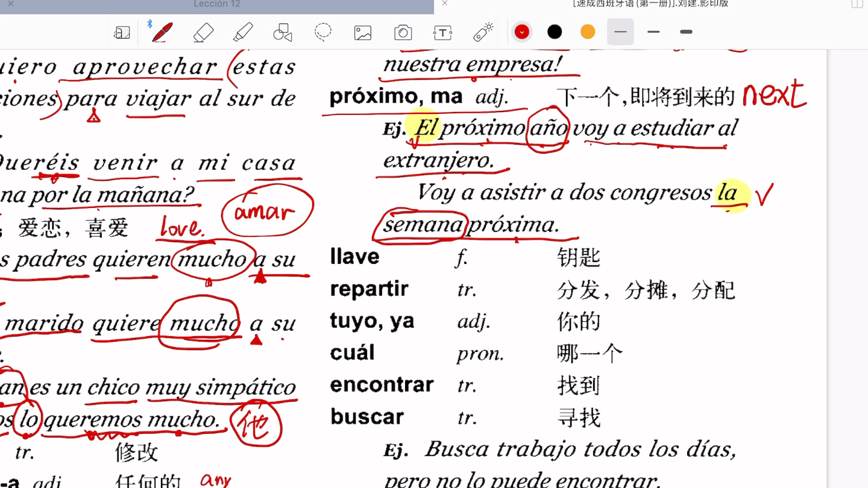Click the highlighted word 'la'
Screen dimensions: 868x488
coord(728,193)
